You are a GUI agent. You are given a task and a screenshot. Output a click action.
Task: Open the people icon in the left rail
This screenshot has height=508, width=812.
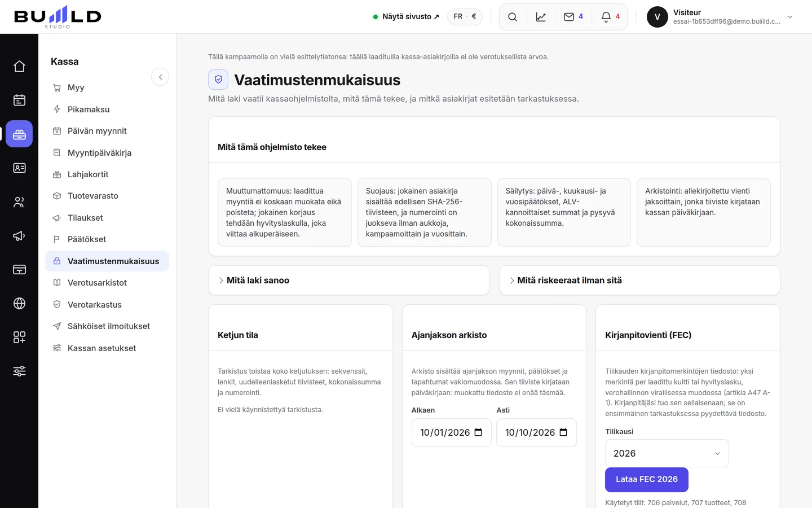pos(19,202)
